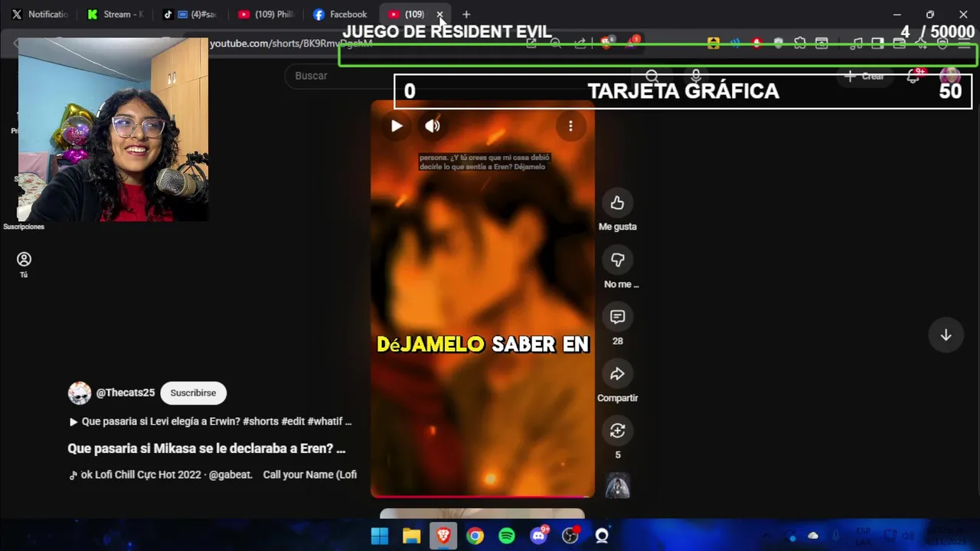Image resolution: width=980 pixels, height=551 pixels.
Task: Click the blue extension icon
Action: click(736, 44)
